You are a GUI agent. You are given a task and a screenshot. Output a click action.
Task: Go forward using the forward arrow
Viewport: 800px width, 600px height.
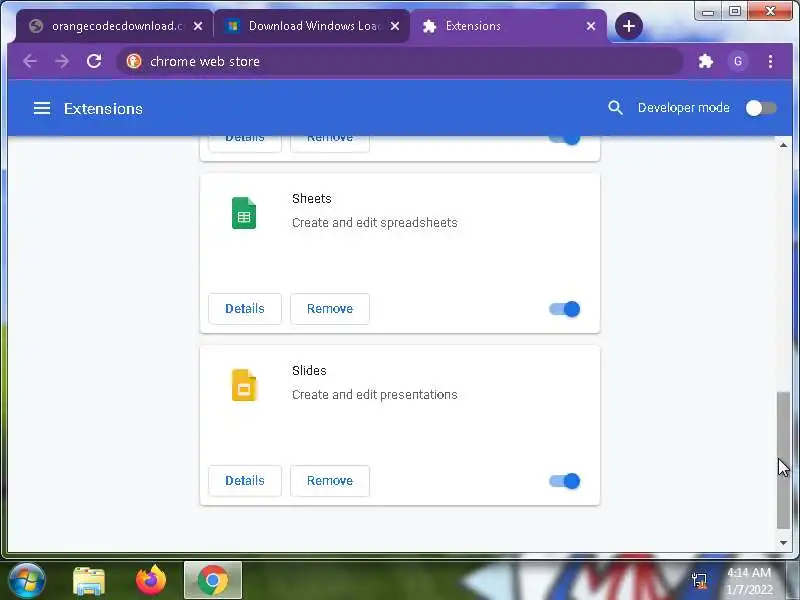[x=62, y=61]
